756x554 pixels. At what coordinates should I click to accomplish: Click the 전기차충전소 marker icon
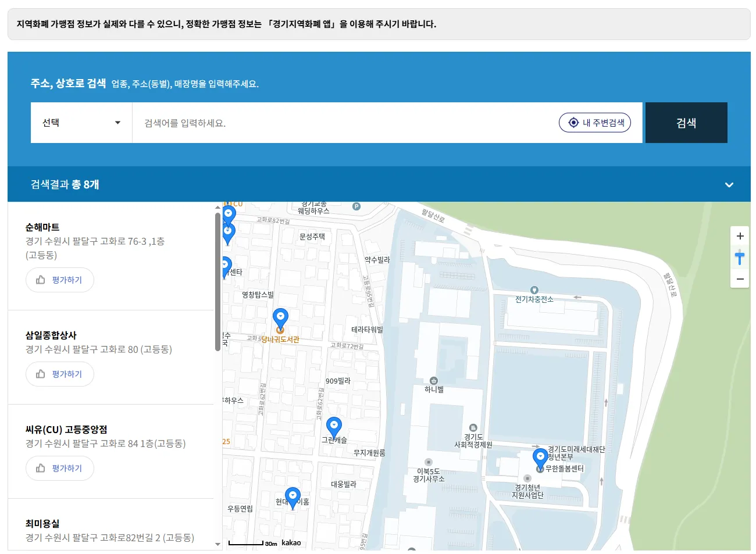point(534,290)
